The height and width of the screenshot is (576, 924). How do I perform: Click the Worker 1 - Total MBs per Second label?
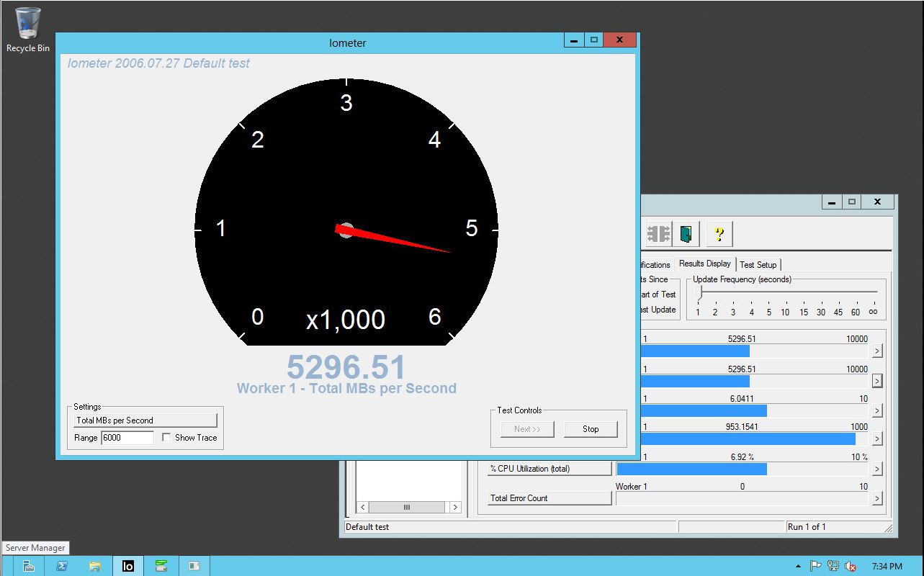346,389
